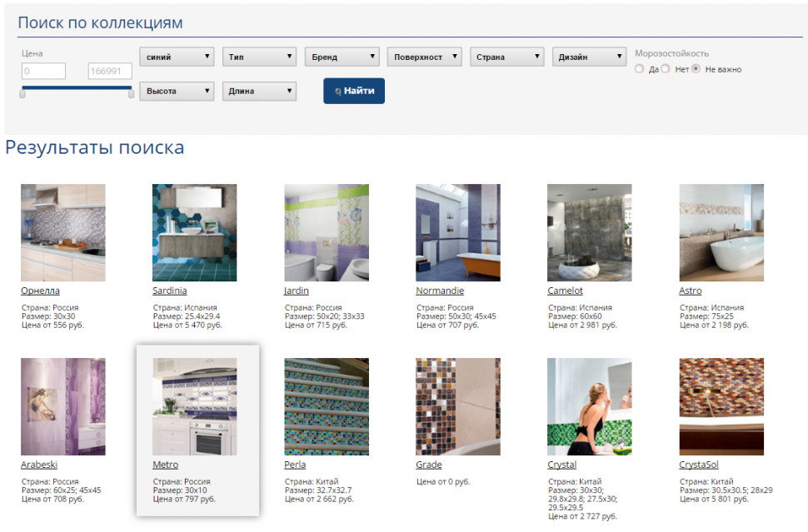The image size is (808, 532).
Task: Select Да for Морозостойкость
Action: point(640,68)
